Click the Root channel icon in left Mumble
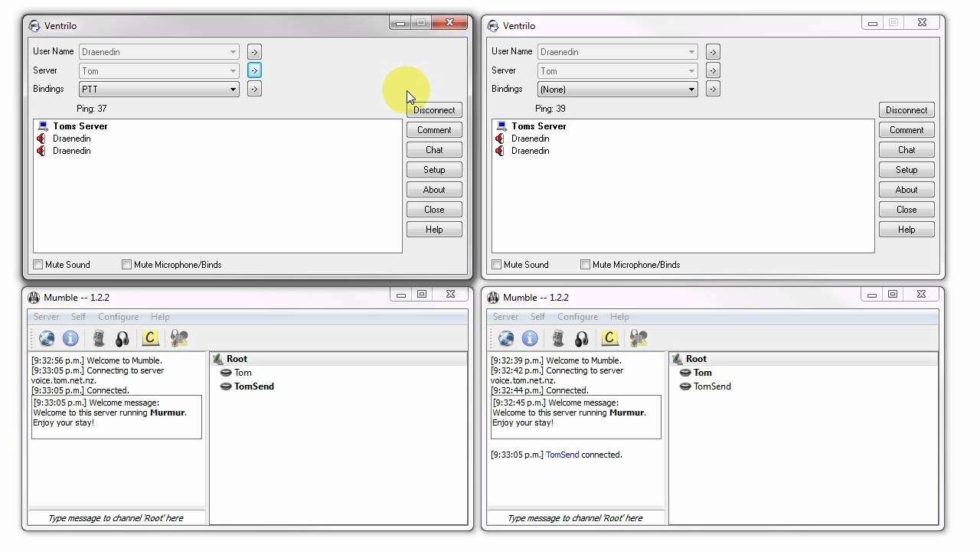Screen dimensions: 980x551 click(x=217, y=359)
